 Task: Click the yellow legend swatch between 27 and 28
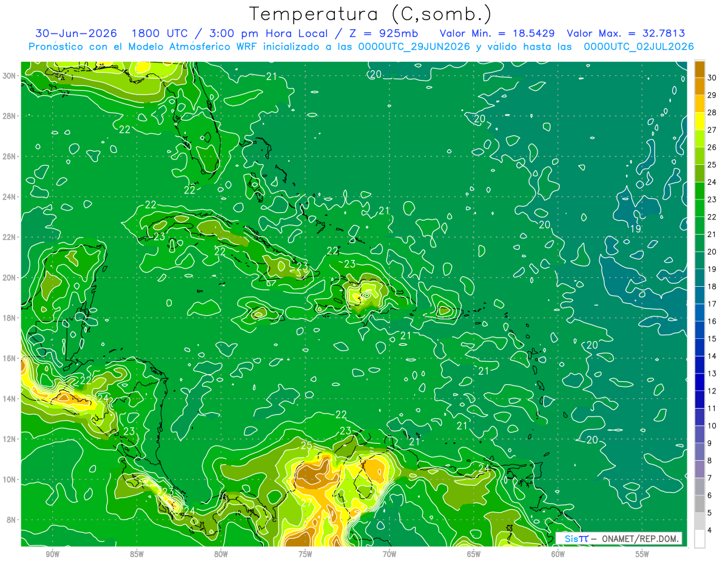coord(699,121)
